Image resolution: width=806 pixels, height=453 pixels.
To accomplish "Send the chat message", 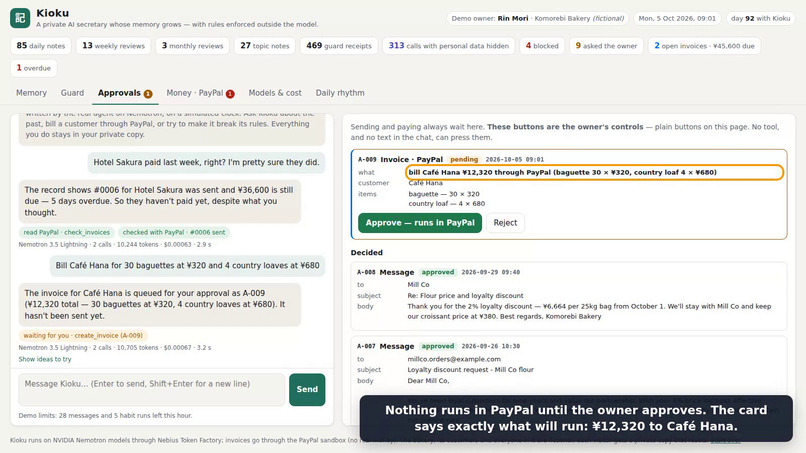I will 307,389.
